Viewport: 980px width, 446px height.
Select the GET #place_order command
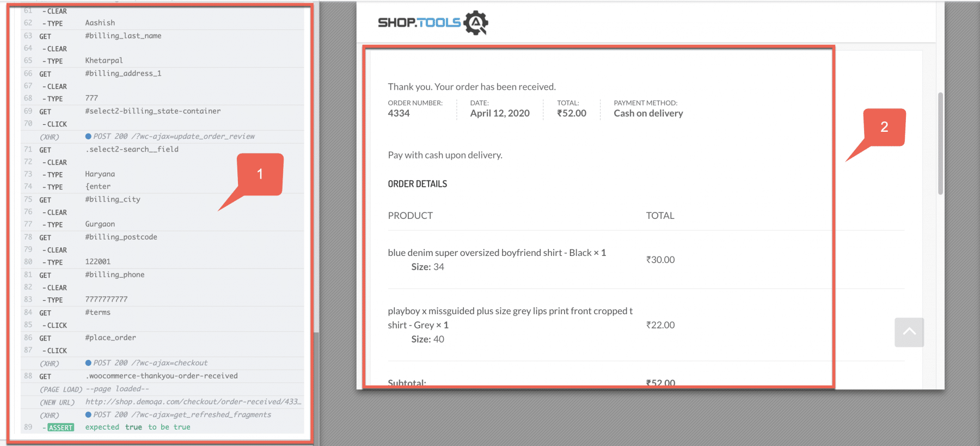coord(111,338)
